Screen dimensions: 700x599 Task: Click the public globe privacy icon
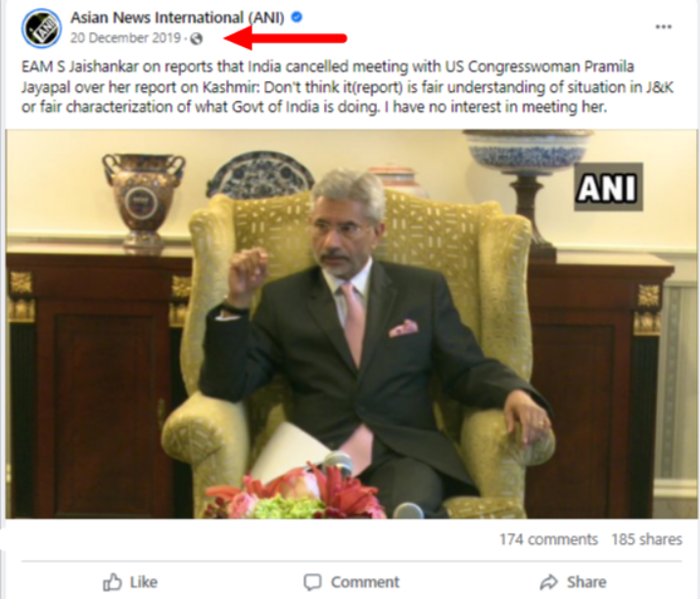pyautogui.click(x=196, y=38)
